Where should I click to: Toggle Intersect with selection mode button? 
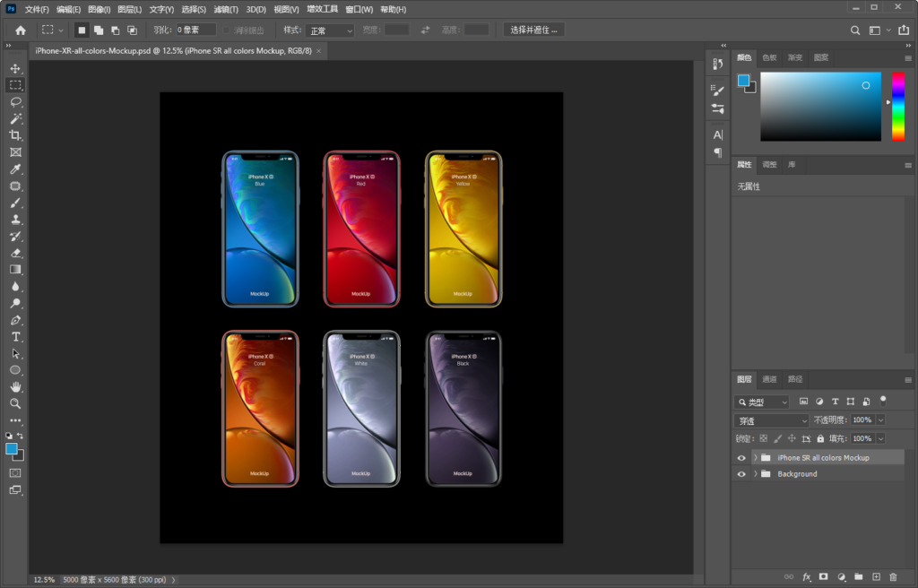[x=133, y=30]
